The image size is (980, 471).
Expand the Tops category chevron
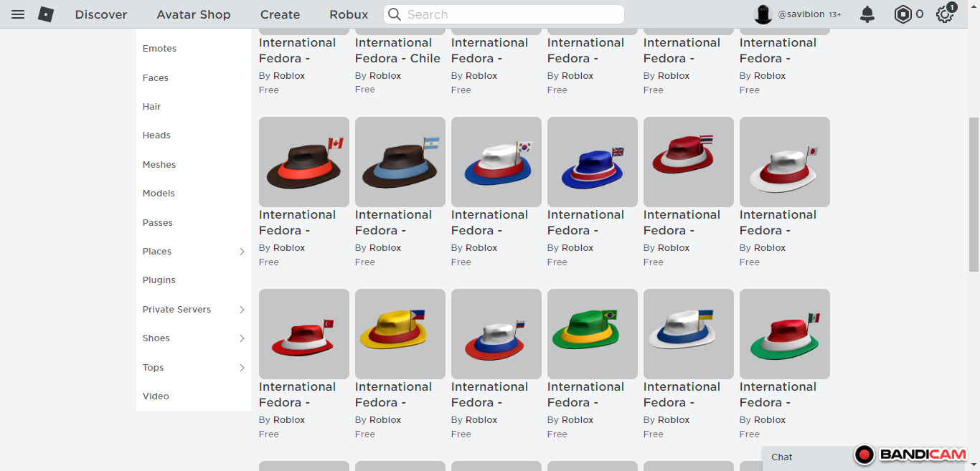point(242,368)
